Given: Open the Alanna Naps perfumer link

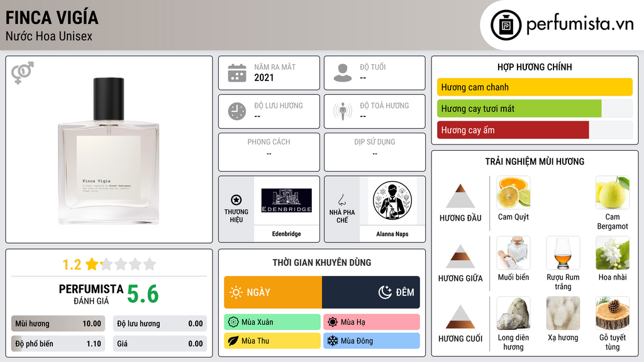Looking at the screenshot, I should pos(392,234).
